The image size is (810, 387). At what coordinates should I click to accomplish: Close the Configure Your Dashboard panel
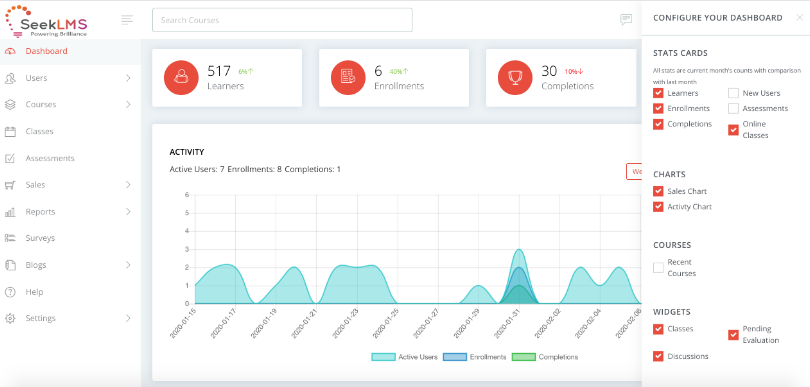coord(799,18)
